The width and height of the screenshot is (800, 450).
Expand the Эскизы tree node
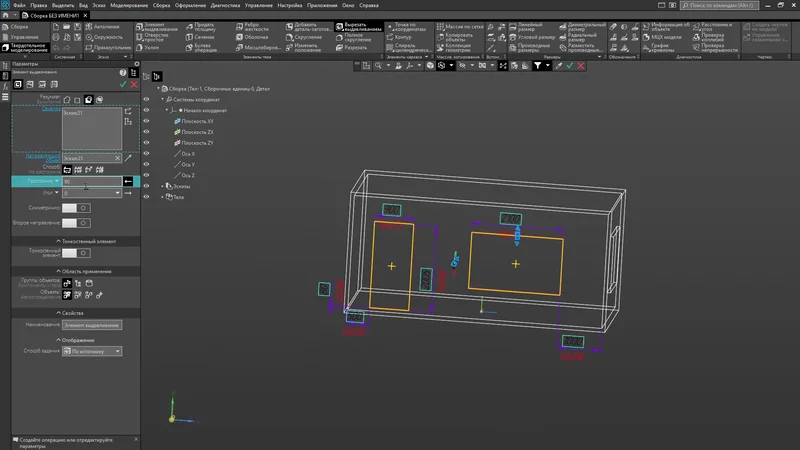click(163, 186)
